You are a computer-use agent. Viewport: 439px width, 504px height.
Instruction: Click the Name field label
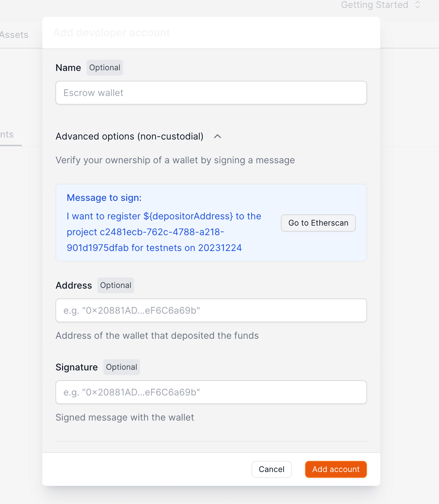point(68,68)
